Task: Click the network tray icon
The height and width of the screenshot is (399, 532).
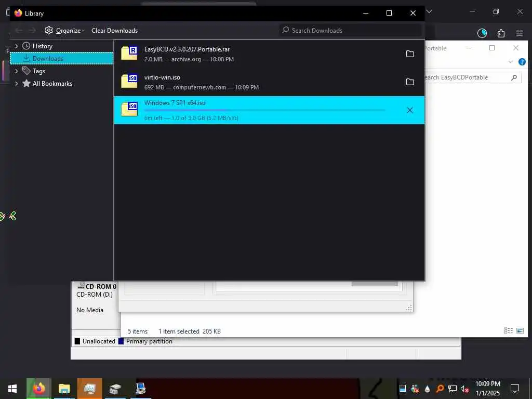Action: point(453,389)
